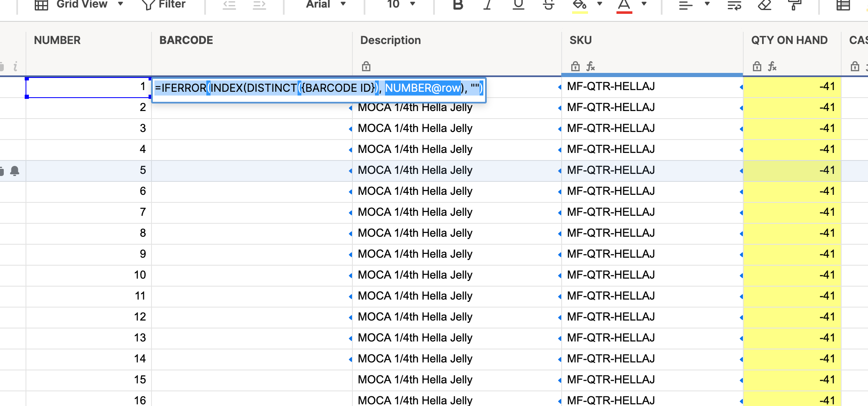The image size is (868, 406).
Task: Open the font size 10 dropdown
Action: 401,5
